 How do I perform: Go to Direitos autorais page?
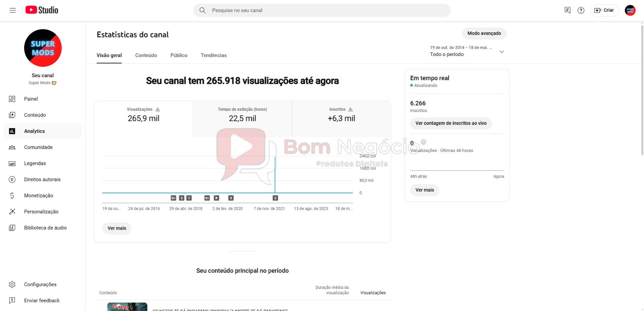[x=42, y=179]
